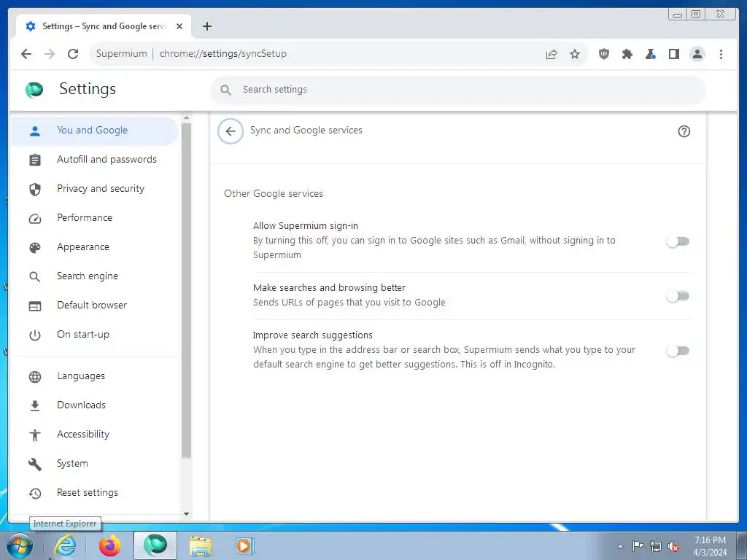Screen dimensions: 747x560
Task: Click the help question mark icon
Action: (x=684, y=131)
